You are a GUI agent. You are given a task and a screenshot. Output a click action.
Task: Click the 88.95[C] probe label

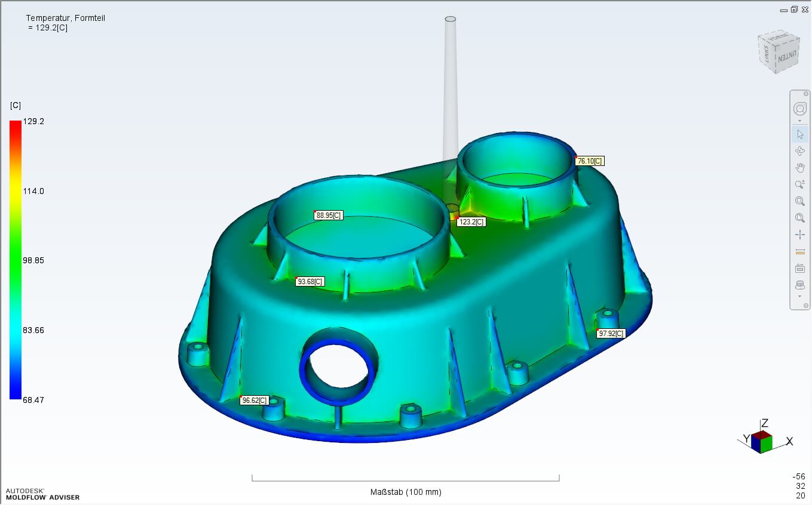pyautogui.click(x=329, y=215)
